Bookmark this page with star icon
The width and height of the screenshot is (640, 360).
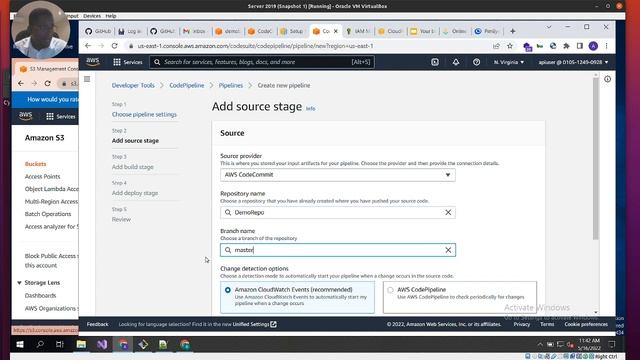pos(510,46)
